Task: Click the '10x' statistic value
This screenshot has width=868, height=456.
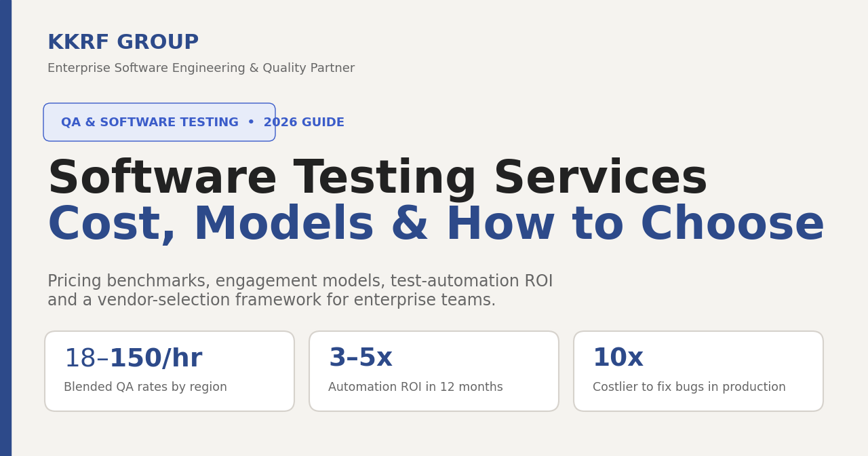Action: [618, 358]
